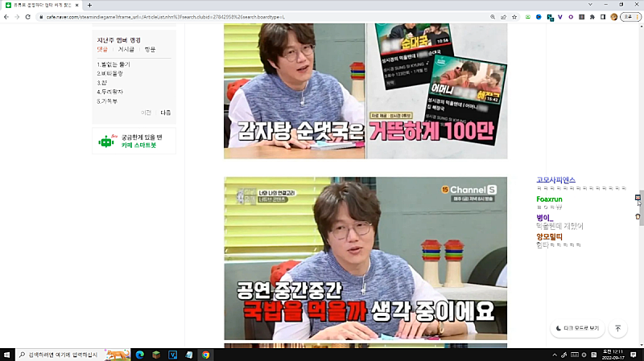Show hidden system tray icons
This screenshot has width=644, height=361.
[x=555, y=355]
